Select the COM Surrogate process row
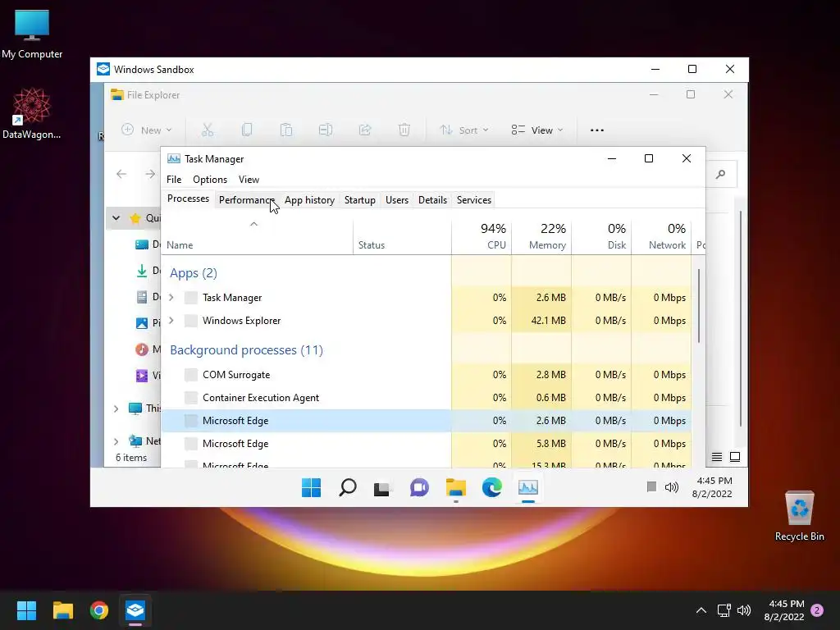The width and height of the screenshot is (840, 630). (426, 374)
